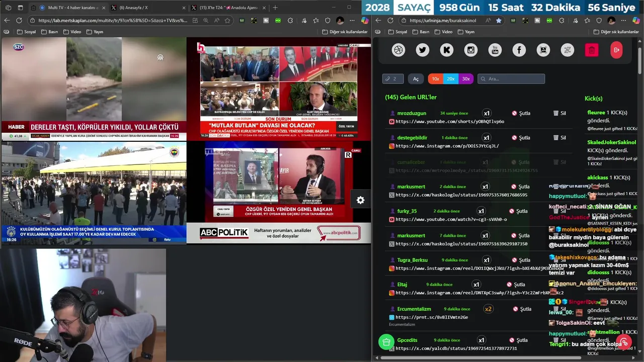Click the Aç button
The width and height of the screenshot is (644, 362).
pos(416,79)
